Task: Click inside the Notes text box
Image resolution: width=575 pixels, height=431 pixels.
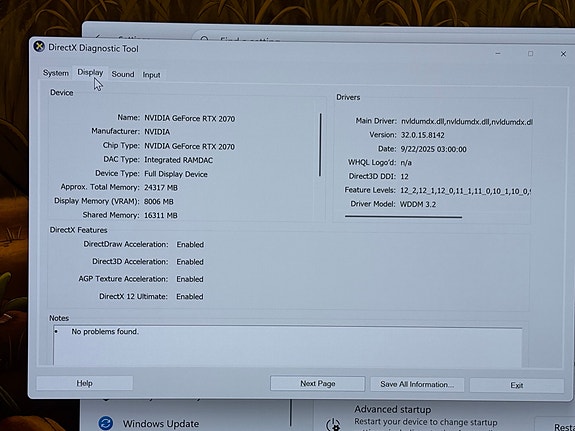Action: [288, 346]
